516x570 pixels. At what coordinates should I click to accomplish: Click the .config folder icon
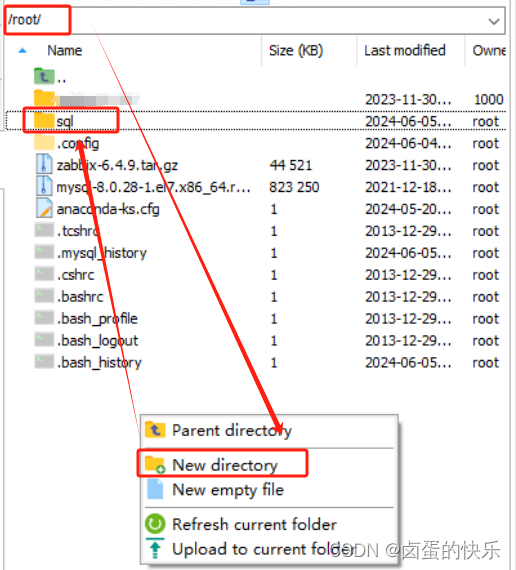(x=44, y=142)
